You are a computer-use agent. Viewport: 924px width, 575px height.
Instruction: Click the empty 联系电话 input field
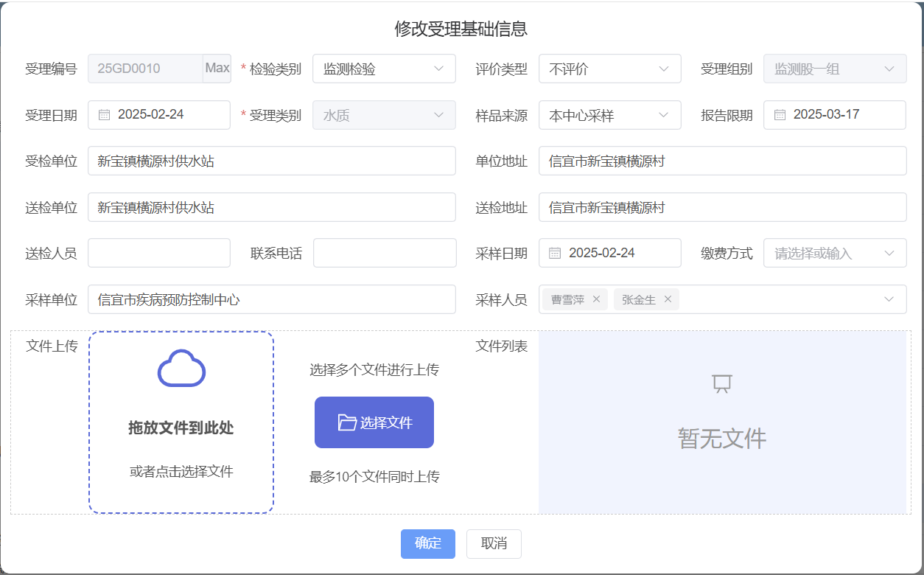tap(385, 253)
